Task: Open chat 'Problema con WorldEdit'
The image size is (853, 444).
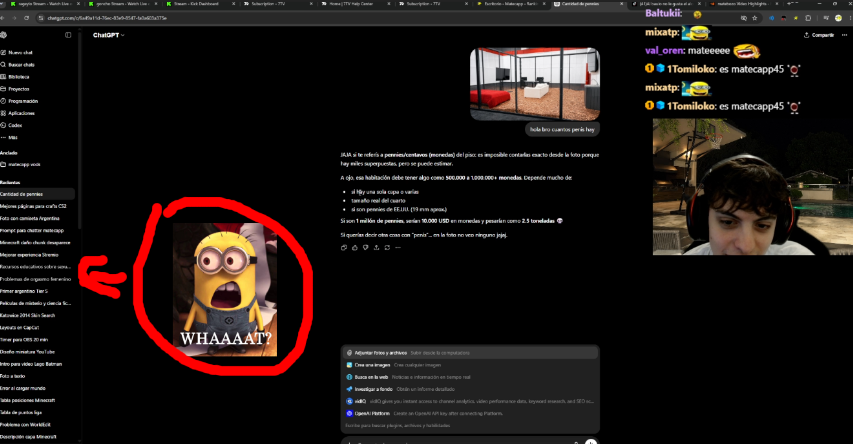Action: click(x=25, y=424)
